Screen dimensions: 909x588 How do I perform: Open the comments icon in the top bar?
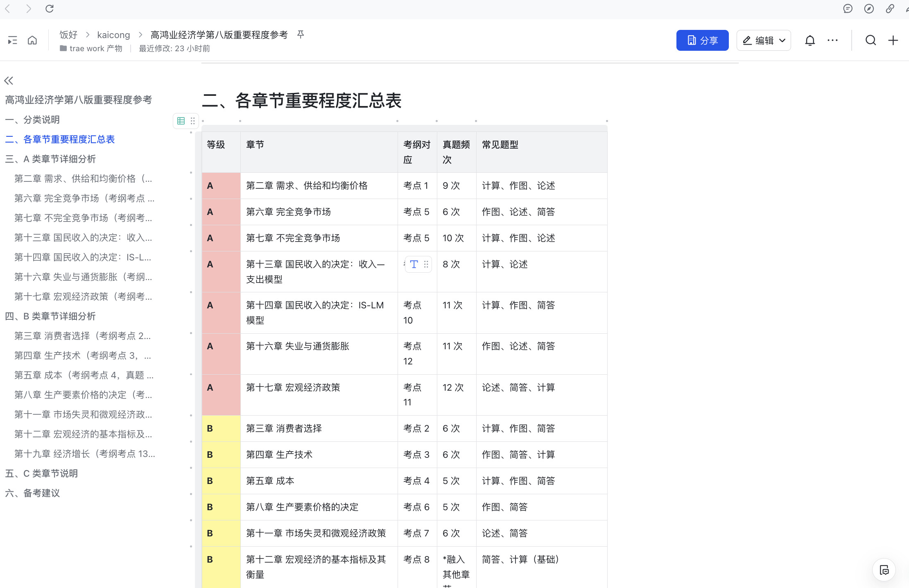pyautogui.click(x=848, y=9)
